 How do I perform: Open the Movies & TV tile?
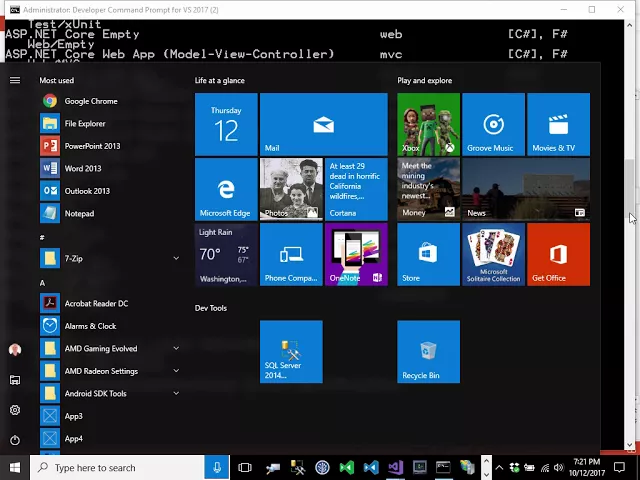pos(558,124)
